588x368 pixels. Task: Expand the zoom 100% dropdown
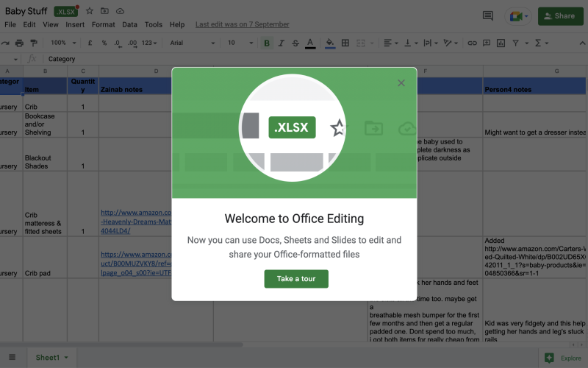point(64,43)
